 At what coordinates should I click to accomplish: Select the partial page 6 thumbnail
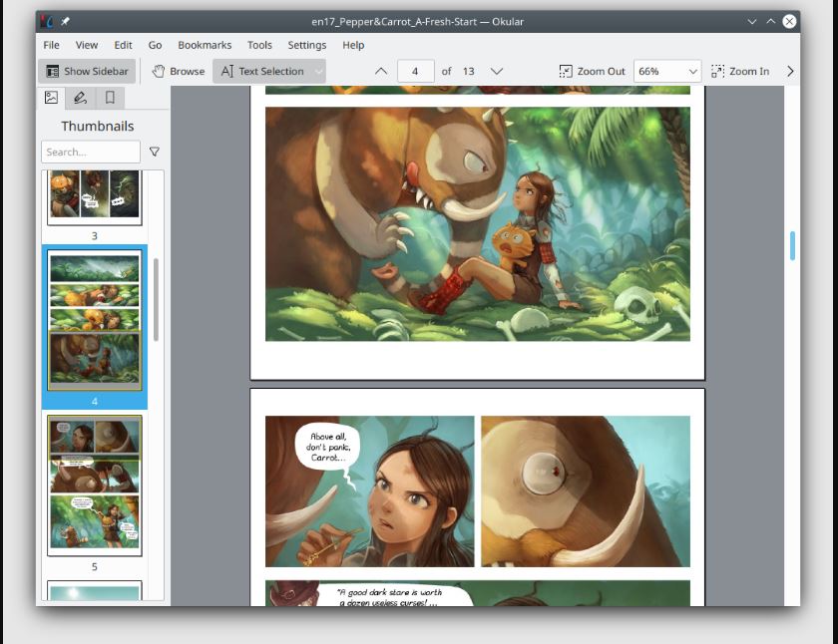[95, 590]
